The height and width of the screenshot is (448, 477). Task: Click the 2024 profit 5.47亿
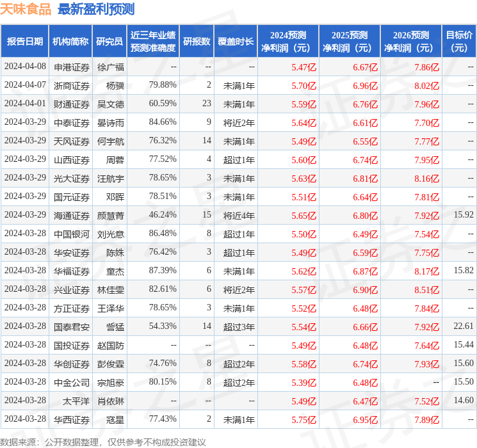(304, 67)
